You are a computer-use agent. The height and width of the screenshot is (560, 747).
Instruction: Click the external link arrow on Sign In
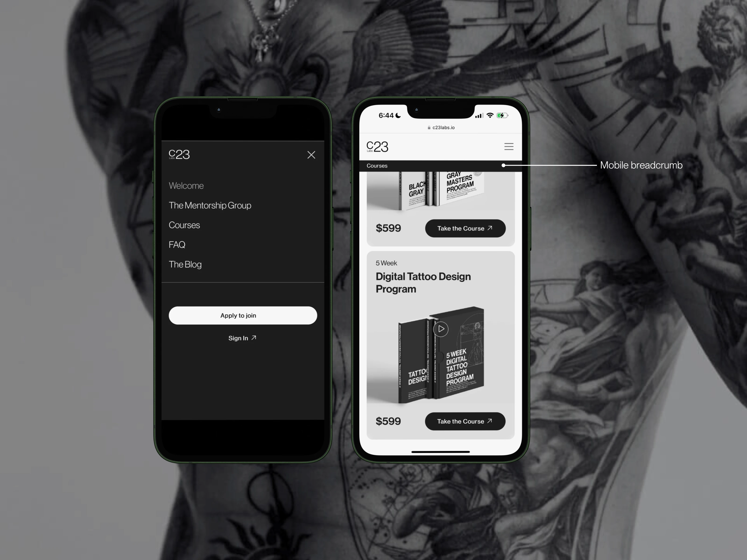254,338
